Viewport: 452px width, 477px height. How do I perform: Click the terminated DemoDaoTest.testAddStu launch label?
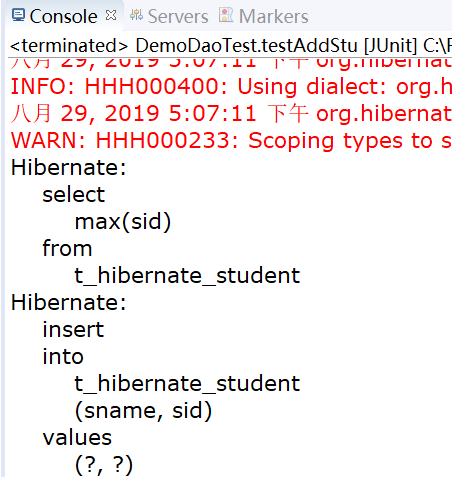(231, 45)
